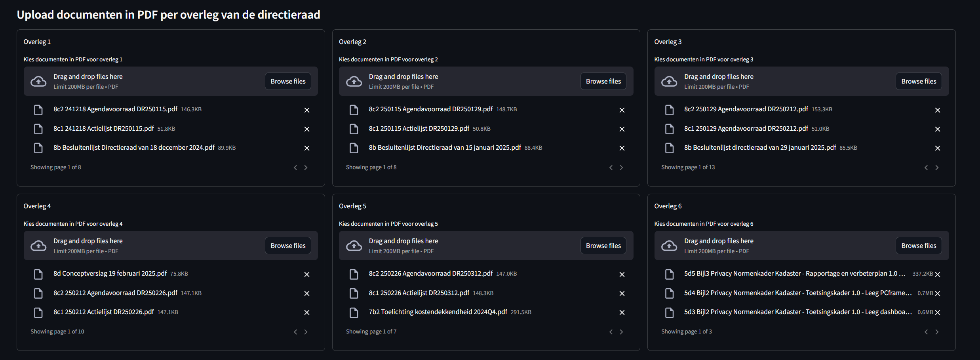
Task: Remove 7b2 Toelichting kostendekkendheid 2024Q4.pdf
Action: 622,312
